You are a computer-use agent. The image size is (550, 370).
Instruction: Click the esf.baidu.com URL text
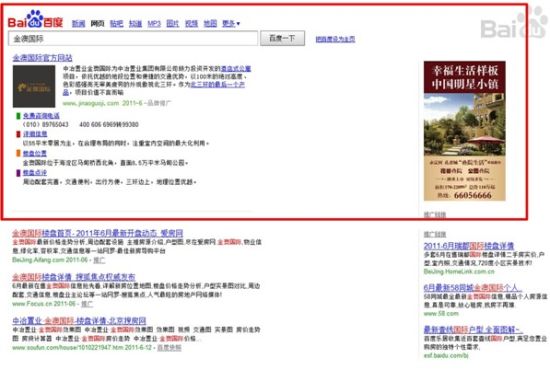(446, 355)
